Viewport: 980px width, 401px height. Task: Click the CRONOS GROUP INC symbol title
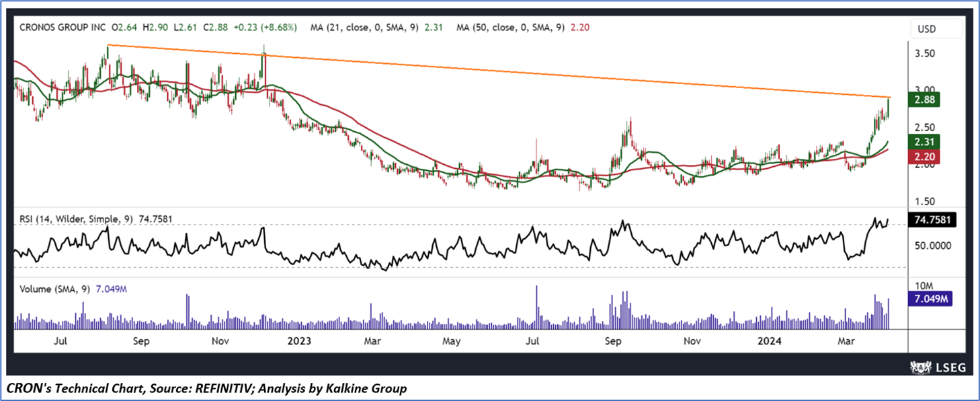coord(63,27)
